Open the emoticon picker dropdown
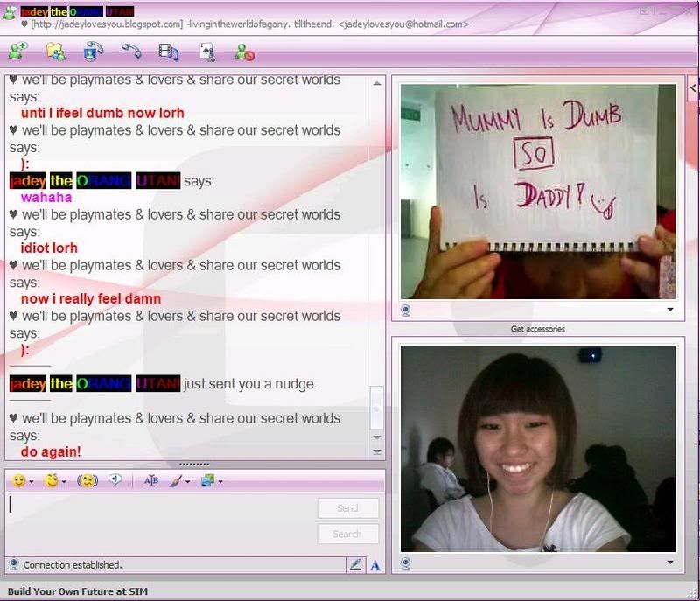This screenshot has width=700, height=601. pos(18,479)
